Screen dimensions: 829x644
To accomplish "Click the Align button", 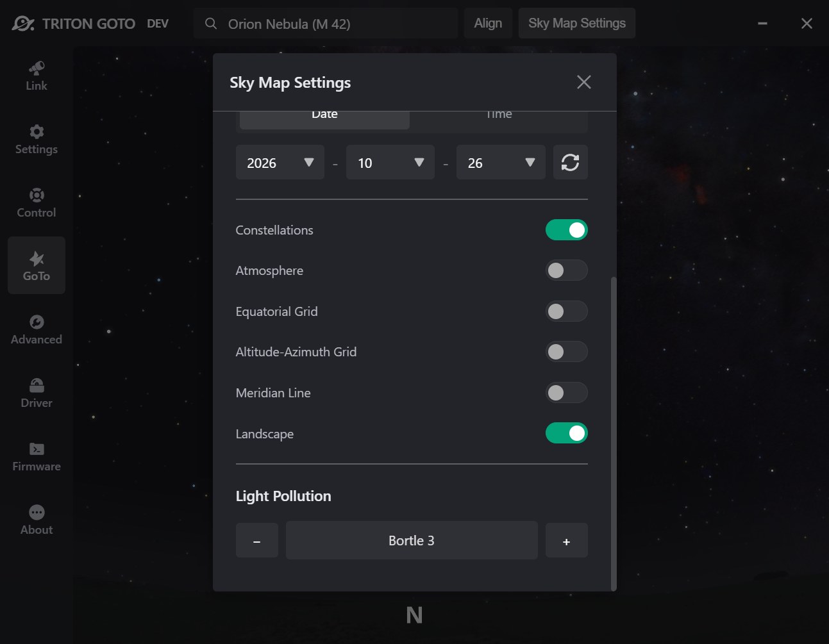I will 488,23.
